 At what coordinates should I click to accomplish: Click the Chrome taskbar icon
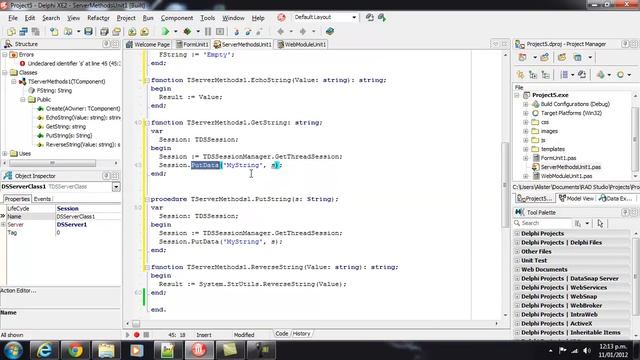click(75, 350)
